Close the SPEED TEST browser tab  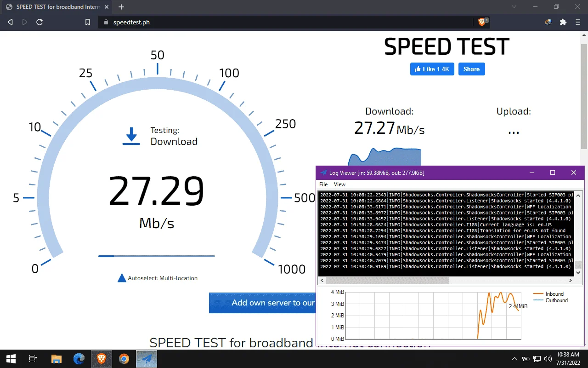[x=107, y=7]
